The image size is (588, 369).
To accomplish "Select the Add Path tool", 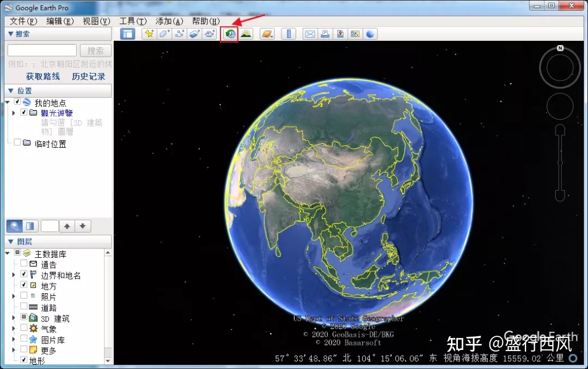I will pyautogui.click(x=180, y=34).
